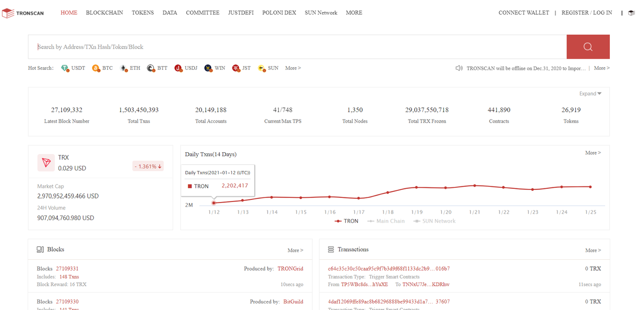The image size is (644, 310).
Task: Click the red search magnifier button
Action: [588, 47]
